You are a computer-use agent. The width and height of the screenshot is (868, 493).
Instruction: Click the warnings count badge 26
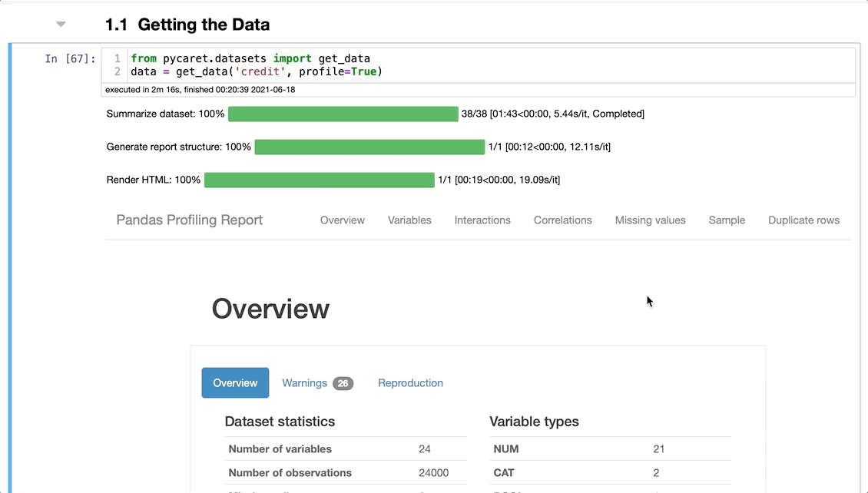coord(343,383)
